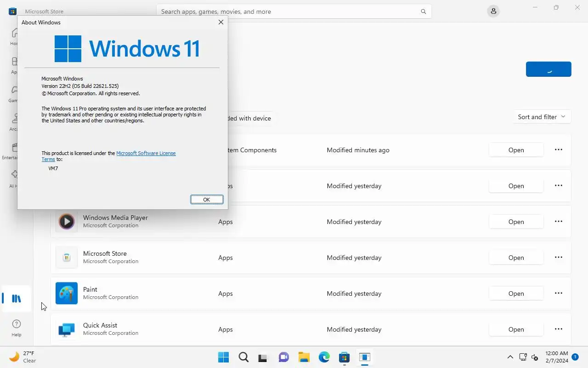
Task: Launch Chat from the taskbar
Action: [284, 357]
